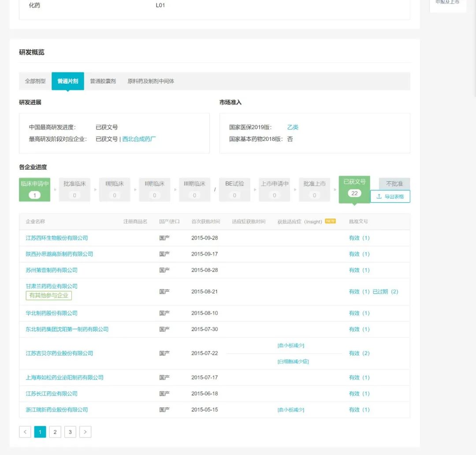Click 有效 (1) in the 东北制药集团 row
Image resolution: width=476 pixels, height=455 pixels.
[x=360, y=329]
